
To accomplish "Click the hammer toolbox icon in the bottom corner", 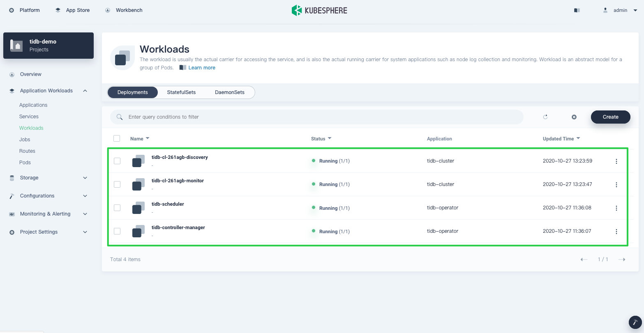I will coord(635,322).
